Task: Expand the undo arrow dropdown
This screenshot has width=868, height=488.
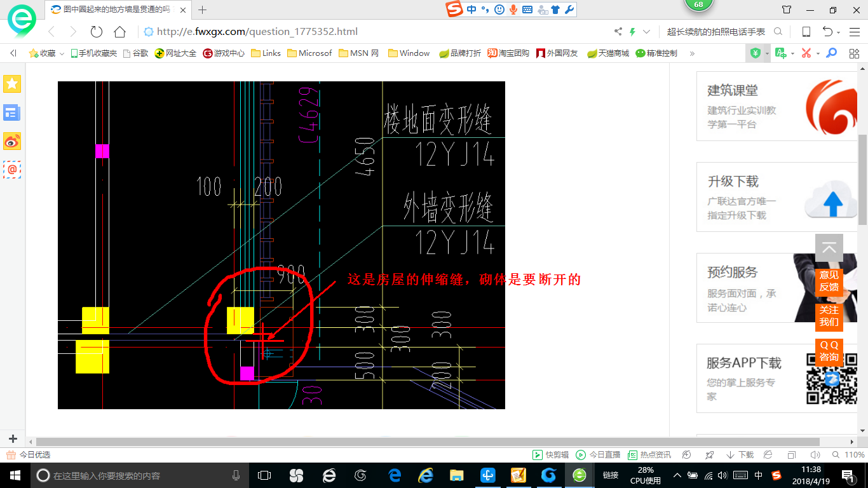Action: coord(839,32)
